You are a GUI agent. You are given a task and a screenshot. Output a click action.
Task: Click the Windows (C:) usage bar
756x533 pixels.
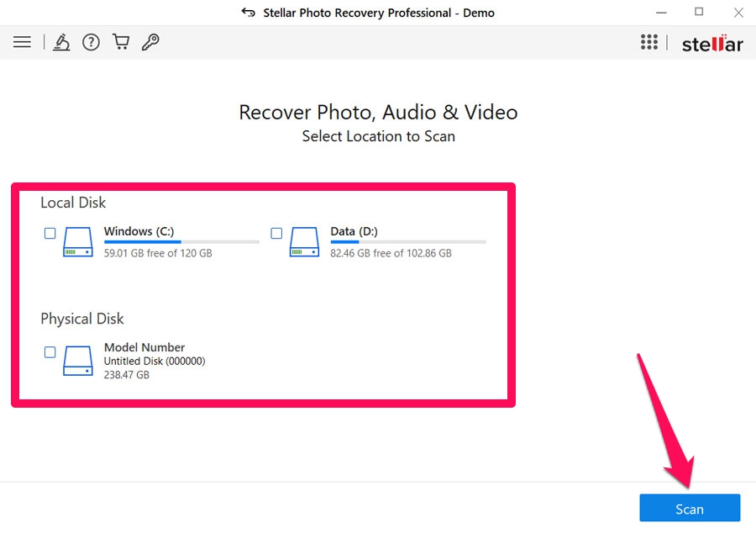181,242
